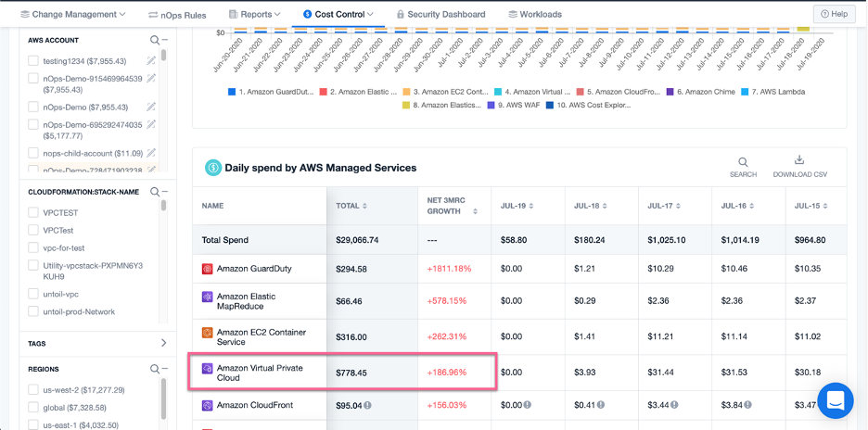Download CSV of daily spend
The width and height of the screenshot is (868, 430).
[x=800, y=167]
